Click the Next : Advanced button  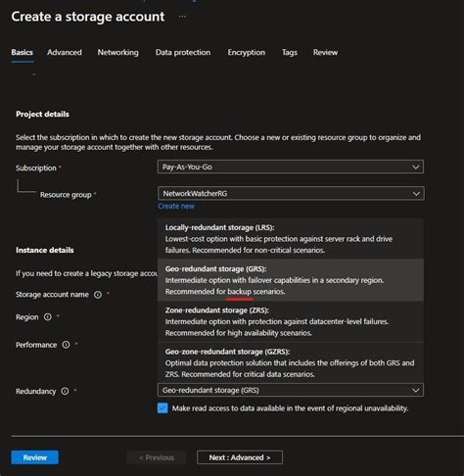(x=240, y=457)
